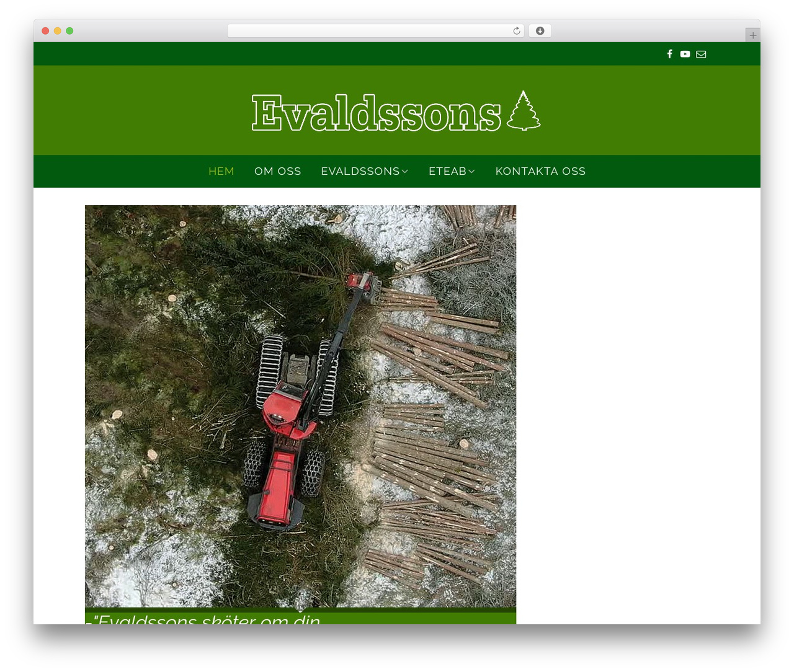
Task: Open the forest harvester aerial image
Action: [300, 406]
